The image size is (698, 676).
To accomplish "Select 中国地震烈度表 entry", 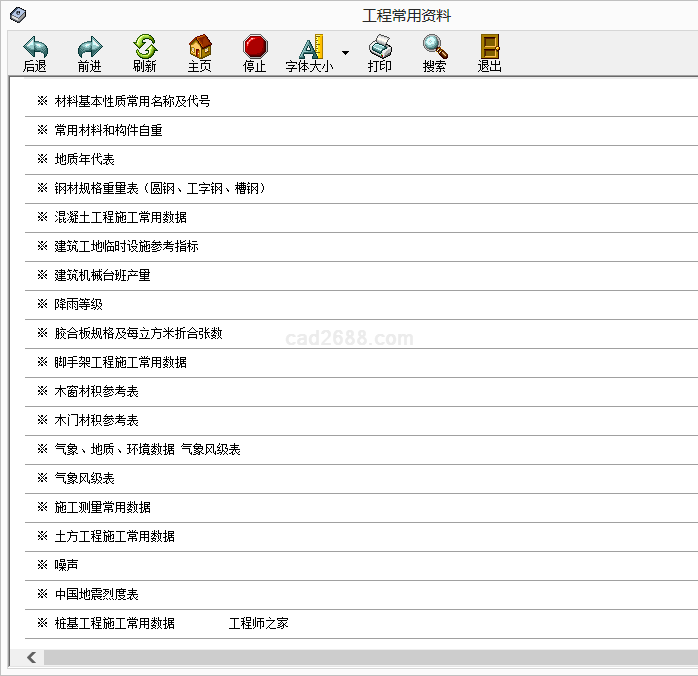I will point(96,594).
